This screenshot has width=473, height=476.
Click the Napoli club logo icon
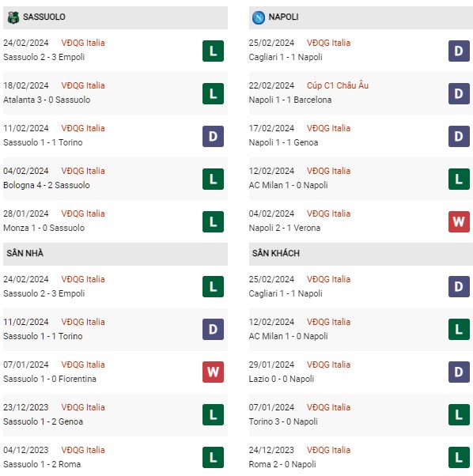pyautogui.click(x=259, y=17)
